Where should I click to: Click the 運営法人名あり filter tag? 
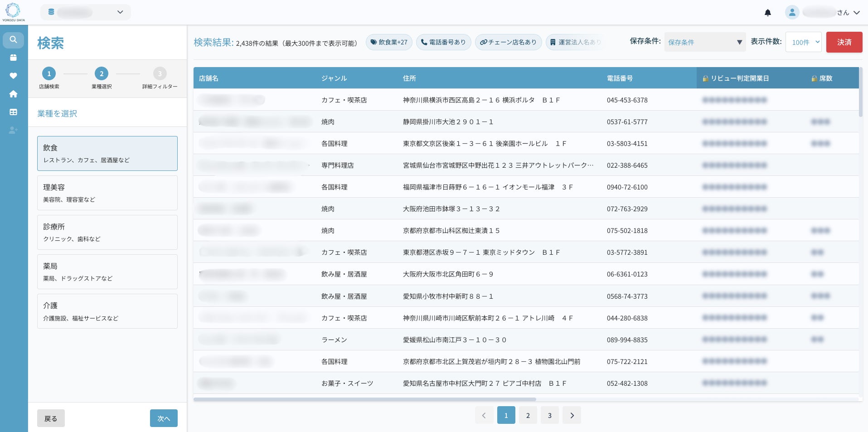click(x=575, y=42)
